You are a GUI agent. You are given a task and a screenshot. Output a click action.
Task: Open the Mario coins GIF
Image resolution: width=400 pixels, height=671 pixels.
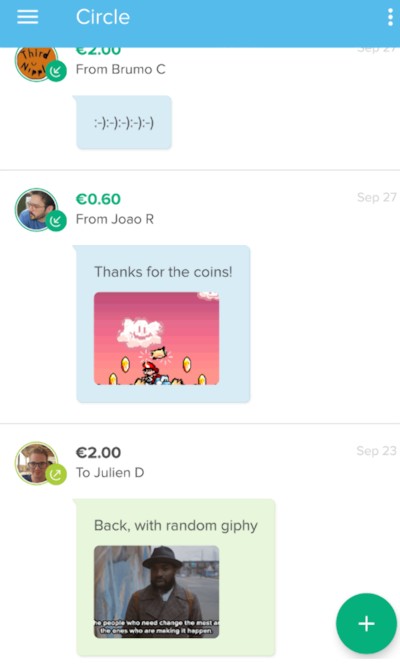(157, 338)
